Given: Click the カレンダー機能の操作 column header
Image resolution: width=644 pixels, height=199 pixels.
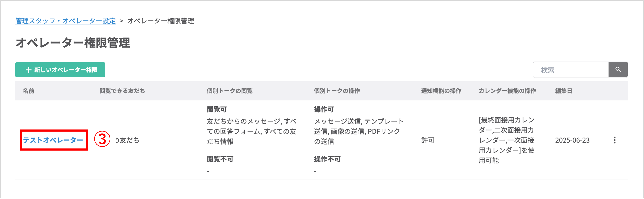Looking at the screenshot, I should coord(507,91).
